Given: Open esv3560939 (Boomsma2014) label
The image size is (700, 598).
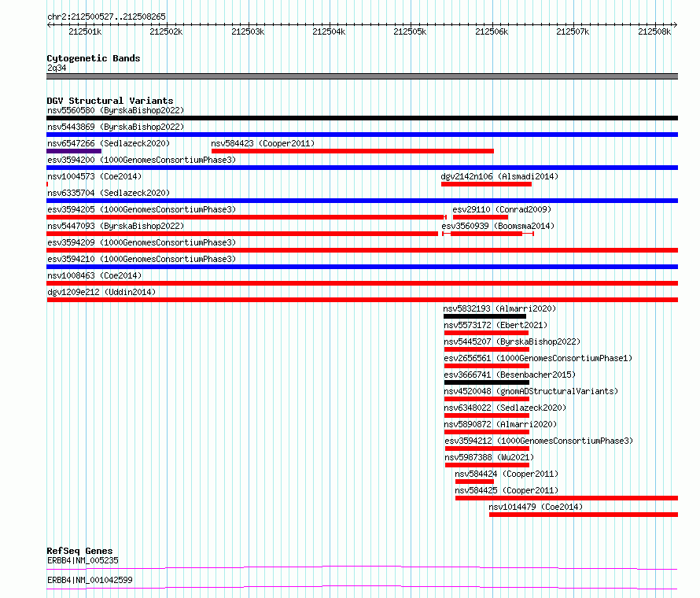Looking at the screenshot, I should point(498,226).
